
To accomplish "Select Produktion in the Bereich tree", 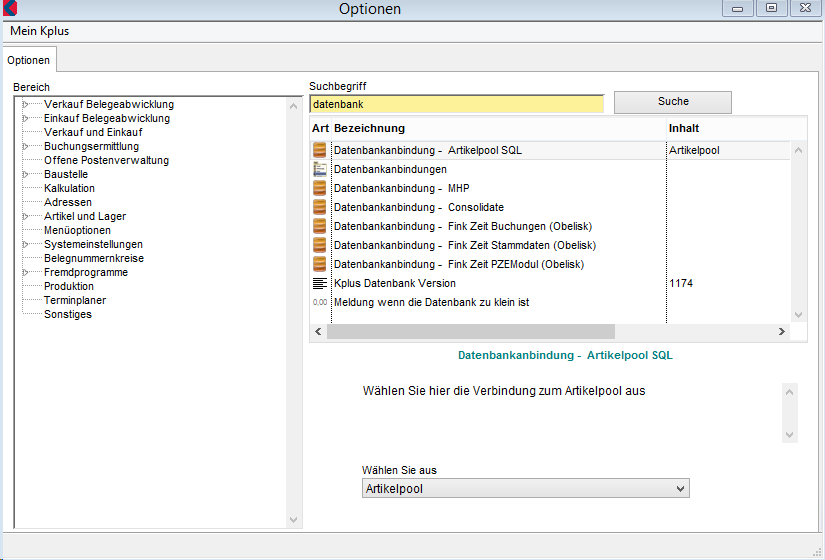I will [69, 286].
